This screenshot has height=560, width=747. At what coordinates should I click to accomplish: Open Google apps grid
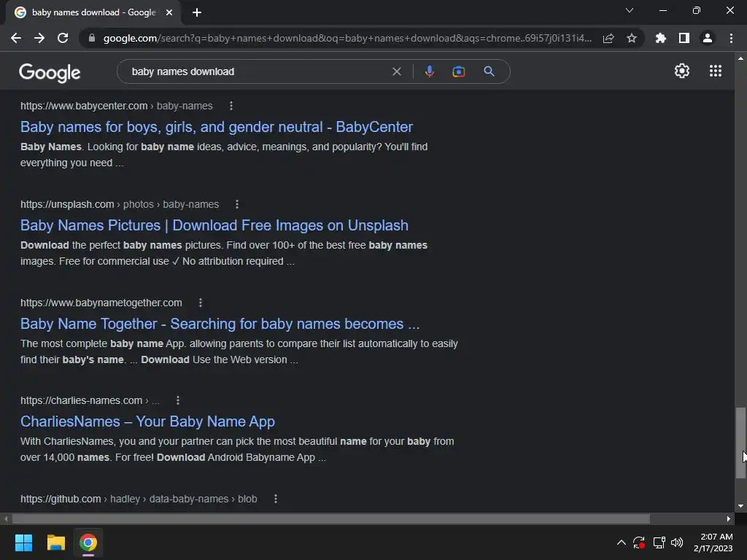[x=716, y=71]
